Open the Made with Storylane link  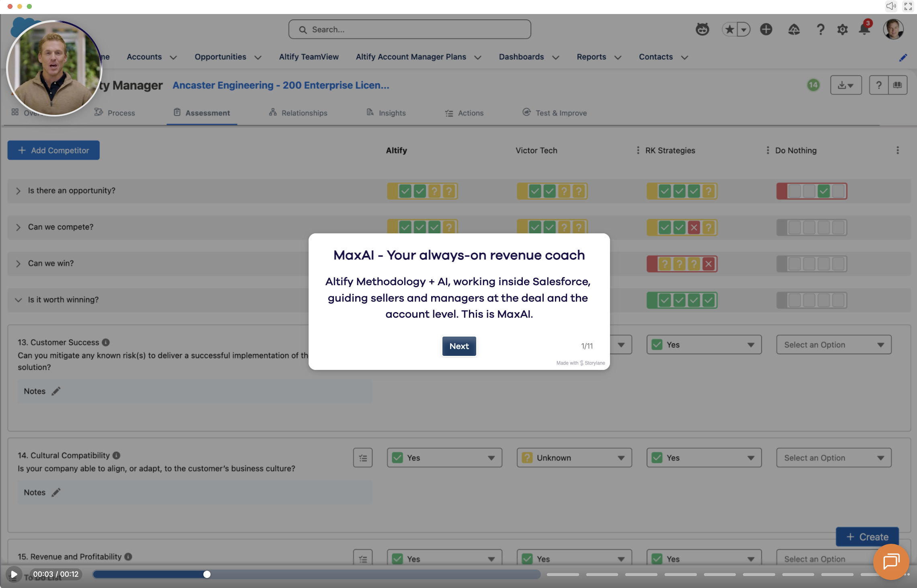coord(581,363)
